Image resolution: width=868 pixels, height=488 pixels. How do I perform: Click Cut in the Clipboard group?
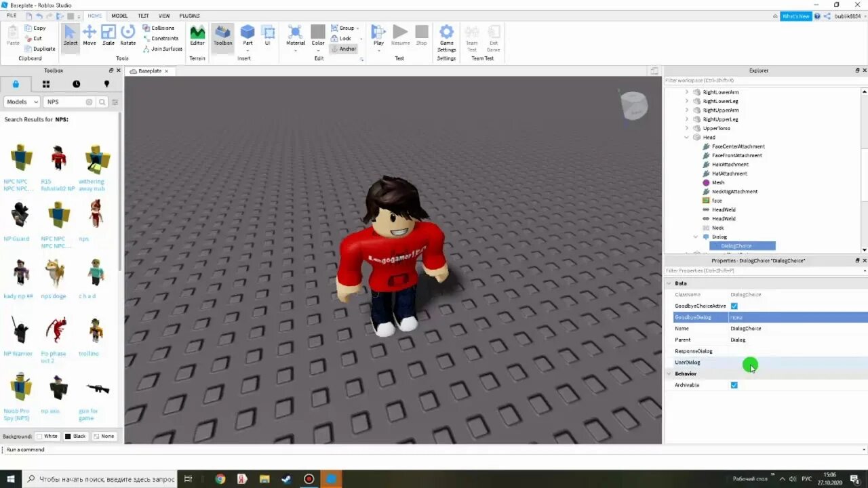[x=34, y=39]
